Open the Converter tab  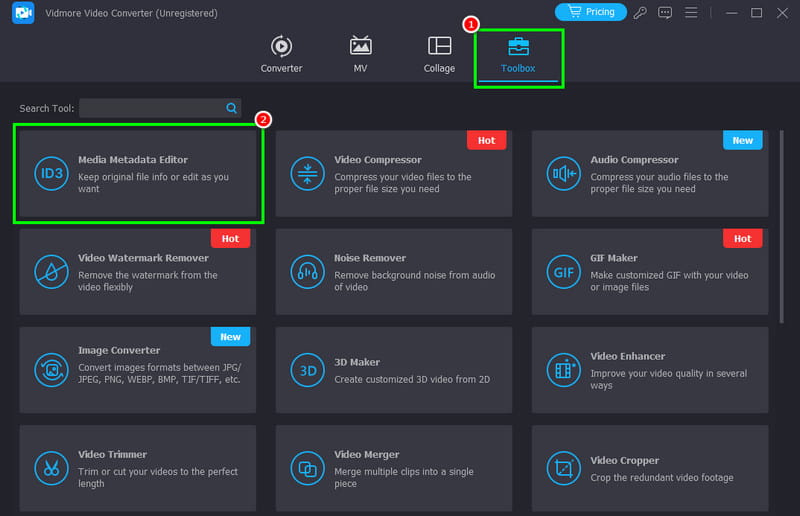click(281, 55)
